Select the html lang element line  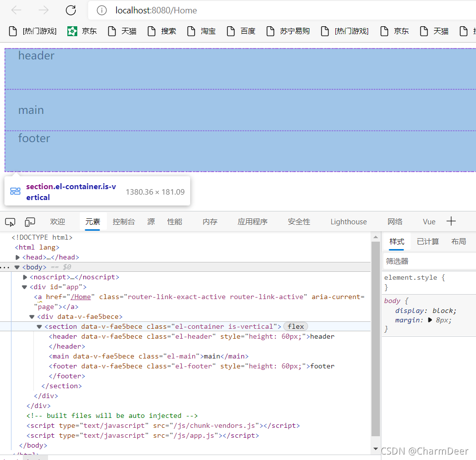(37, 247)
